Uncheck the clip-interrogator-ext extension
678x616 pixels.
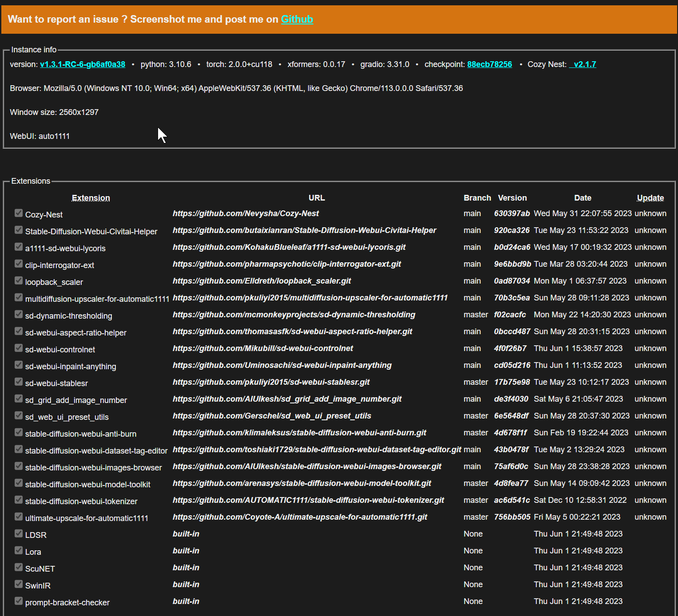18,264
